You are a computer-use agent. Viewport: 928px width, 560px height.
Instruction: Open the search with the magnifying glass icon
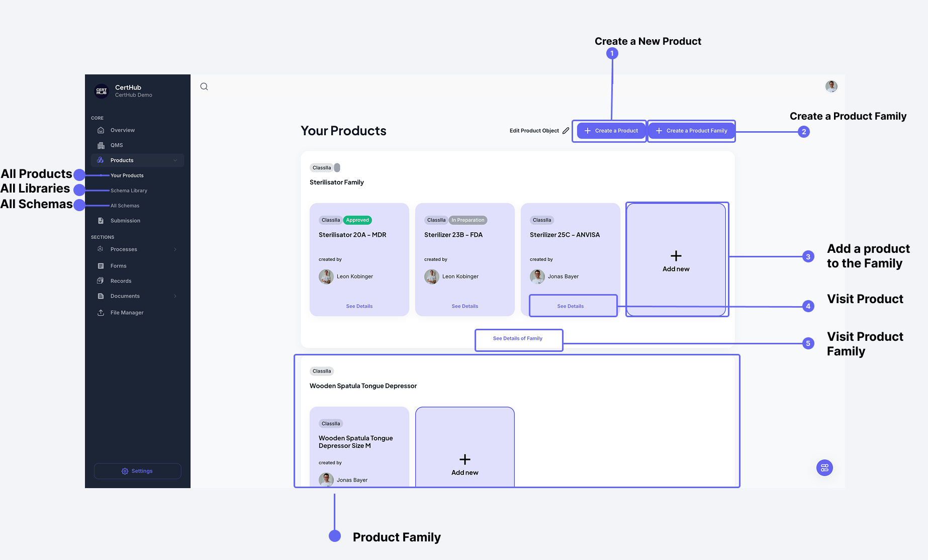(x=204, y=86)
